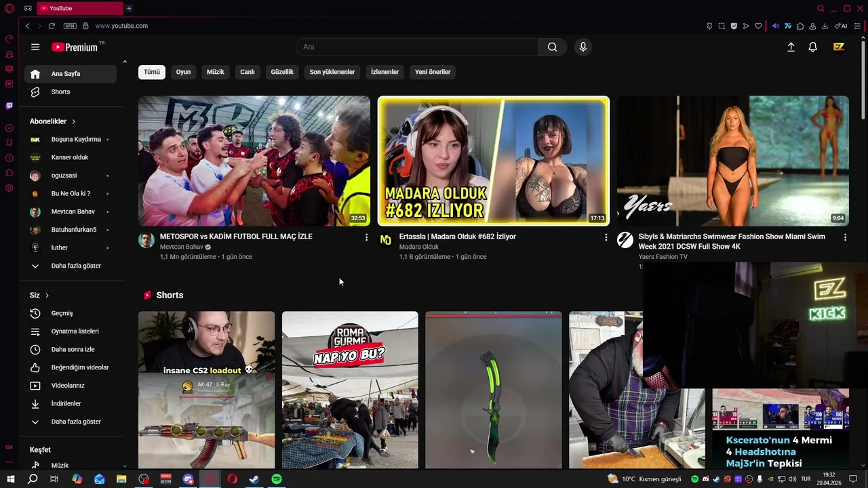Open the 7TV extension icon
Image resolution: width=868 pixels, height=488 pixels.
[788, 26]
